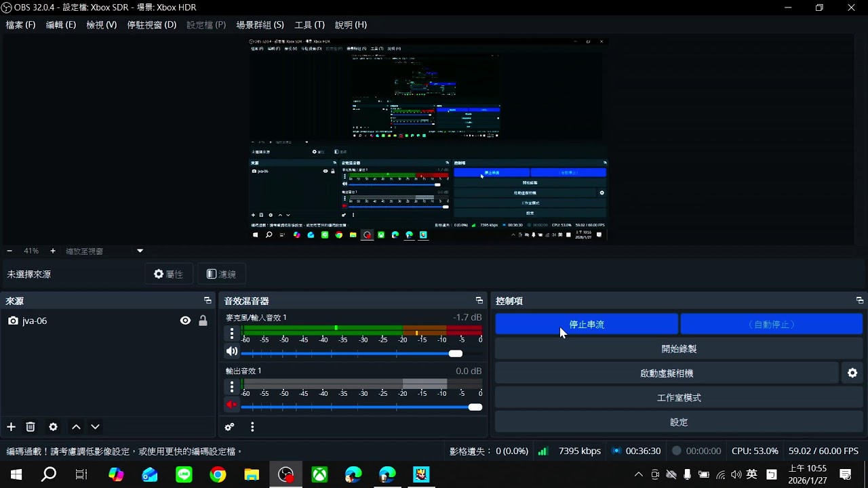Screen dimensions: 868x488
Task: Open Google Chrome from taskbar
Action: [218, 474]
